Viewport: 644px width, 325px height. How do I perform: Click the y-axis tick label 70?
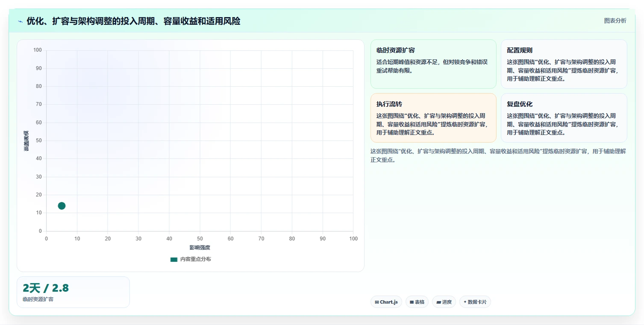(39, 105)
